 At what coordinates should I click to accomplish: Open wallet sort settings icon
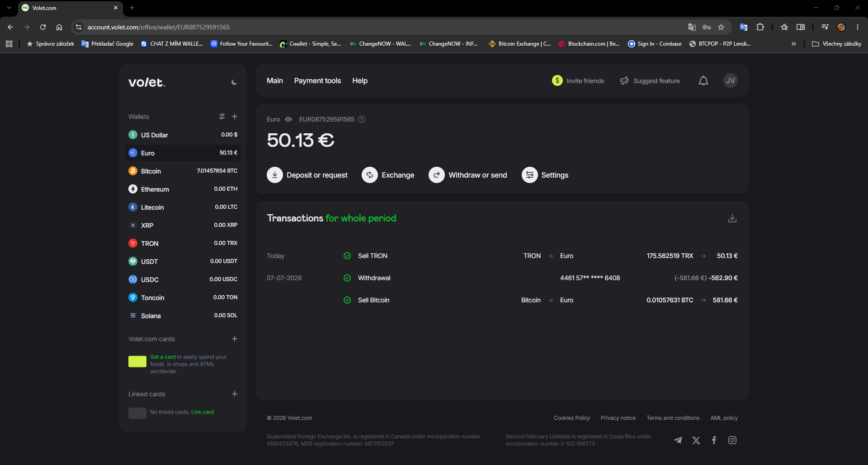[x=222, y=117]
